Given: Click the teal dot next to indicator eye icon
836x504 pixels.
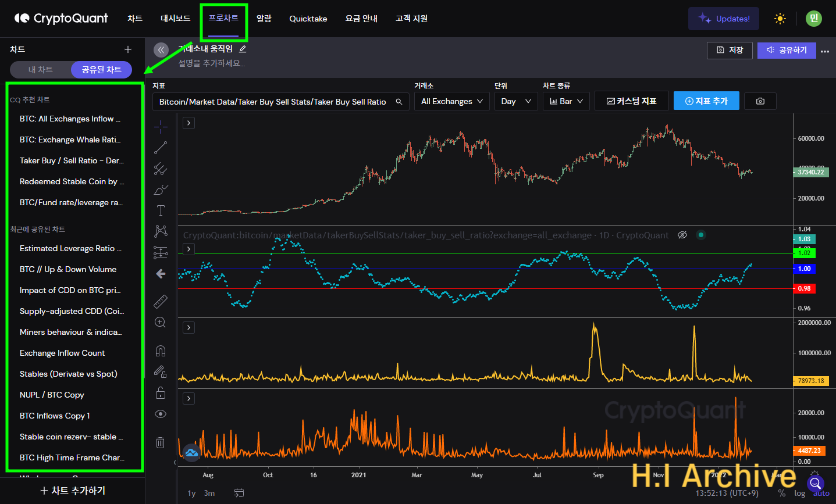Looking at the screenshot, I should click(701, 235).
